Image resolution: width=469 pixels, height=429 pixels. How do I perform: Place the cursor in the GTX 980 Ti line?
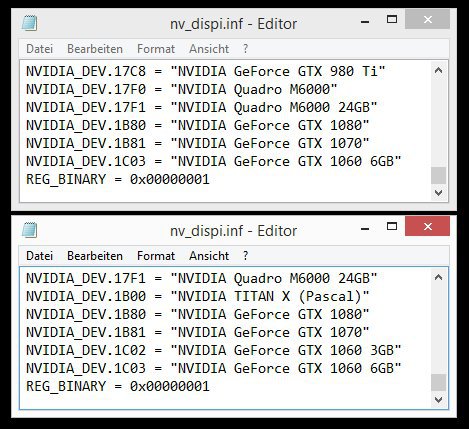tap(206, 71)
